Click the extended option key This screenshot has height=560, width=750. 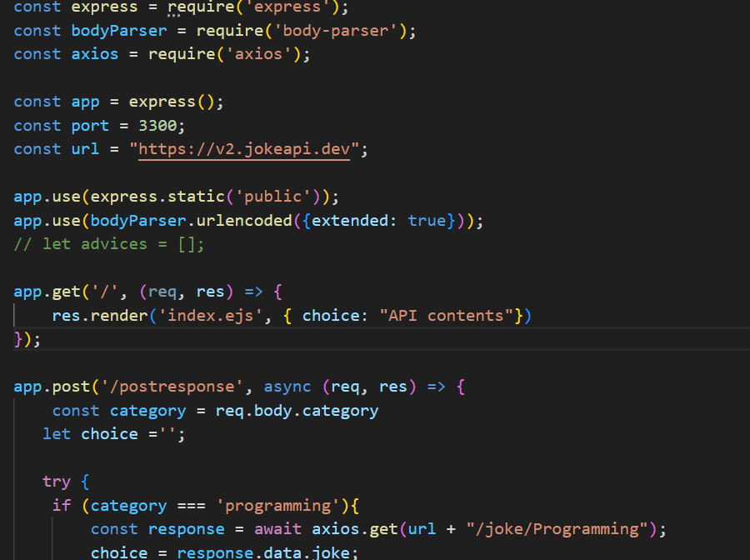click(x=350, y=221)
